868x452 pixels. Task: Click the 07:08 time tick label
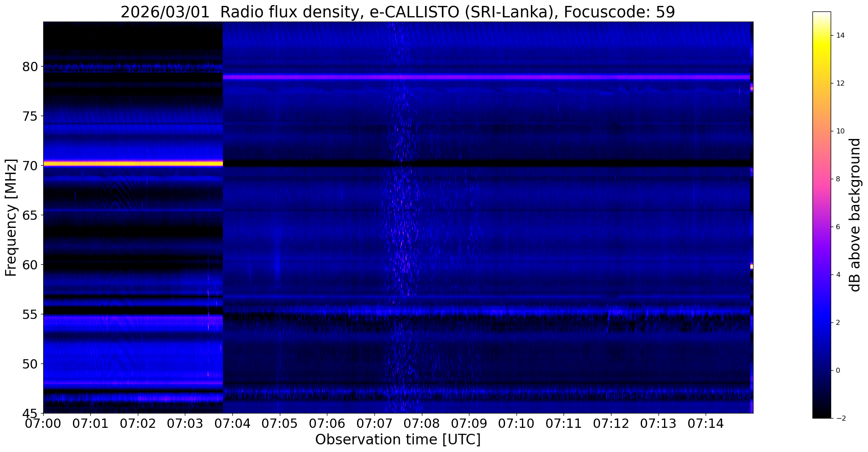422,424
